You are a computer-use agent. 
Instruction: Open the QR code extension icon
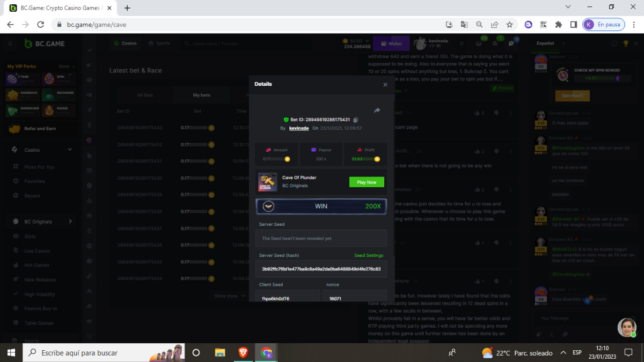pos(544,25)
